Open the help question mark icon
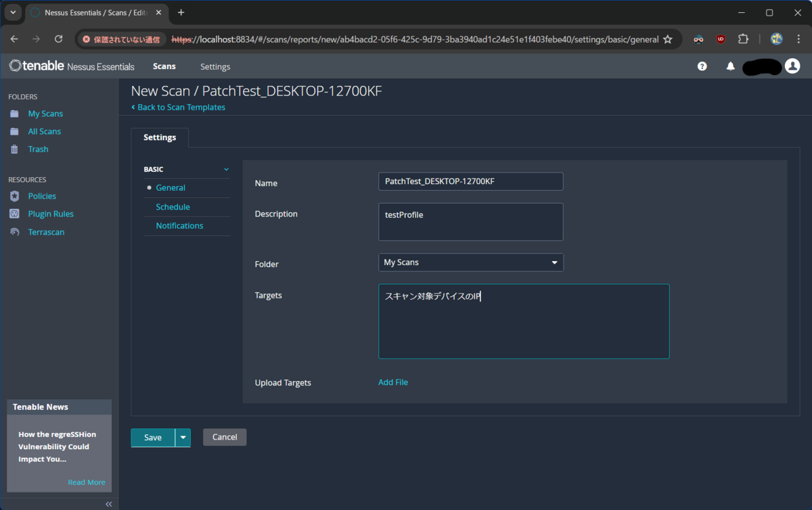The width and height of the screenshot is (812, 510). [702, 66]
